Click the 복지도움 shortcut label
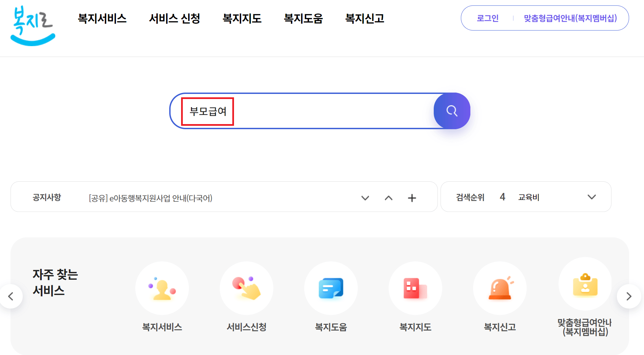The height and width of the screenshot is (355, 644). (x=331, y=327)
